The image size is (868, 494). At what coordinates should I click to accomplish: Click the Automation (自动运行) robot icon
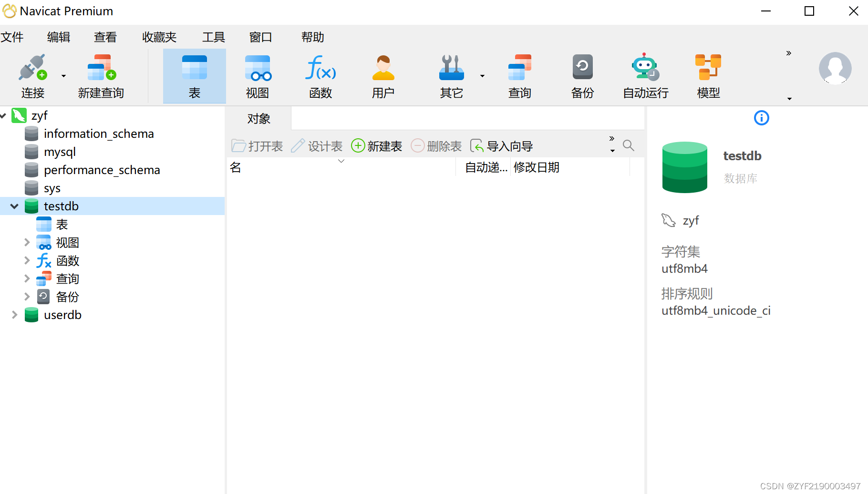point(645,66)
